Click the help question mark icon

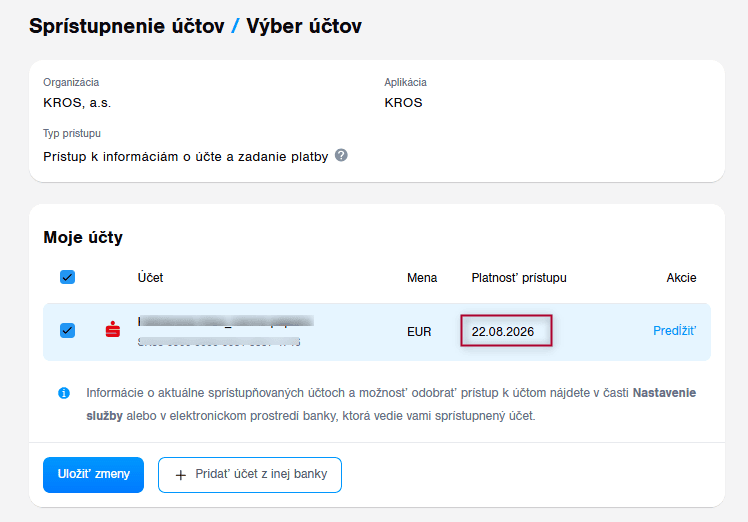(x=341, y=155)
